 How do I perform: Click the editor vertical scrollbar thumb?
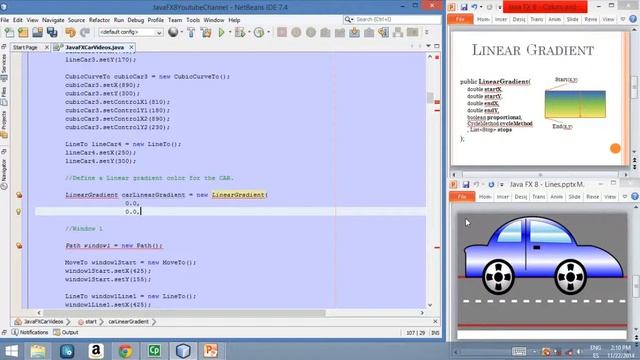429,98
